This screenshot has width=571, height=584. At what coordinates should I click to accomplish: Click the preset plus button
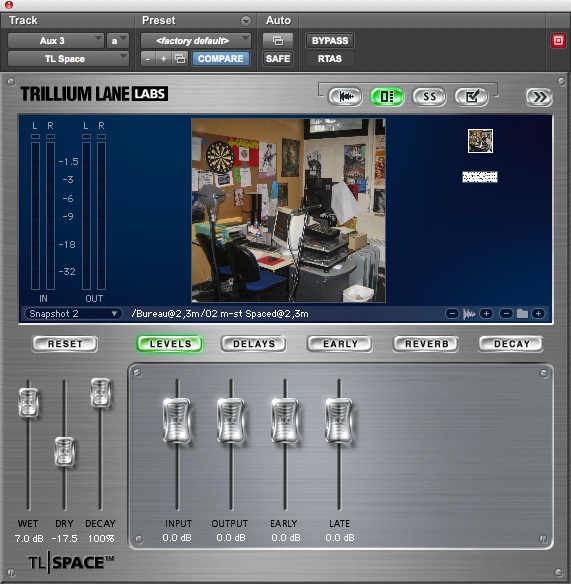(x=164, y=59)
